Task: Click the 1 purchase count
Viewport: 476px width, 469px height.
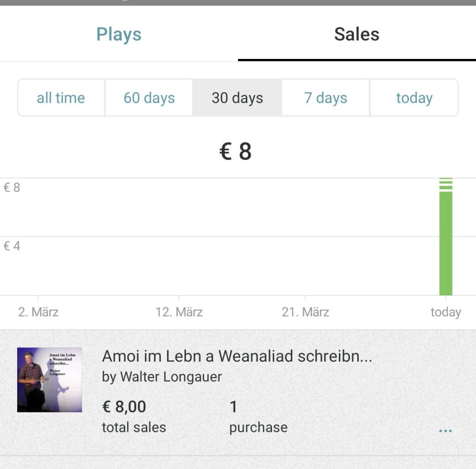Action: (233, 407)
